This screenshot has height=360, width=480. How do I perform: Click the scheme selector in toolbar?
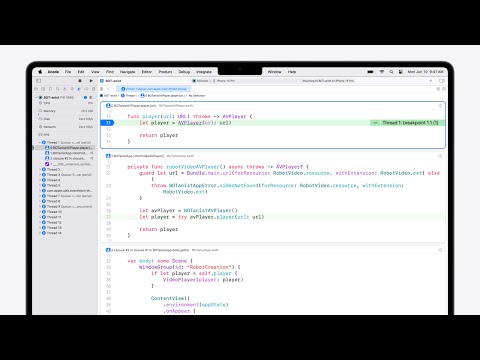pos(200,81)
